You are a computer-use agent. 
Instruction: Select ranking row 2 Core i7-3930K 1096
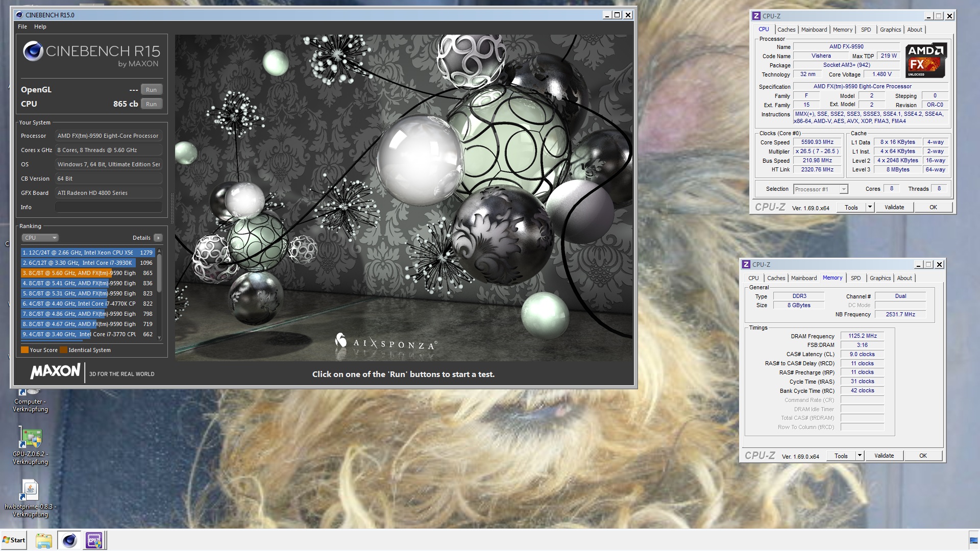[x=88, y=263]
